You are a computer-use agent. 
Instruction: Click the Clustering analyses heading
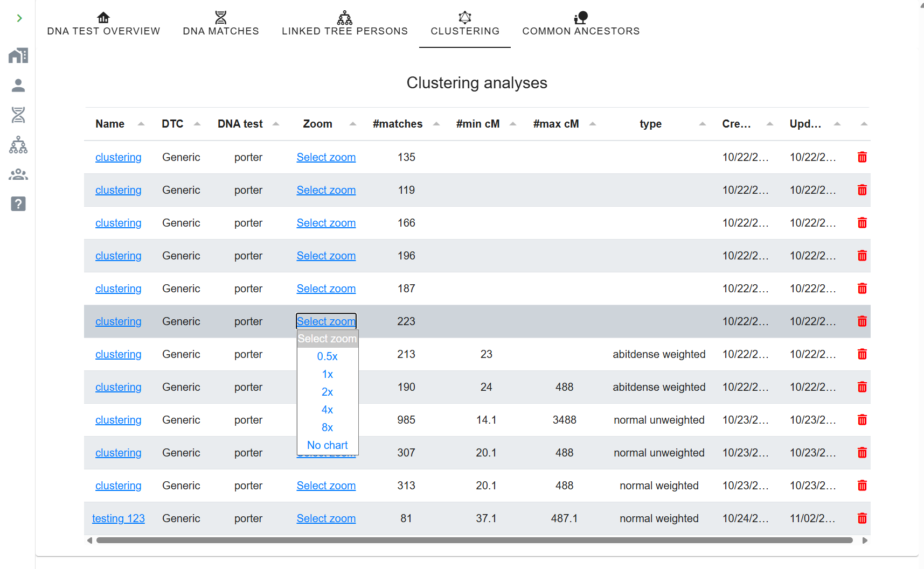pyautogui.click(x=477, y=83)
